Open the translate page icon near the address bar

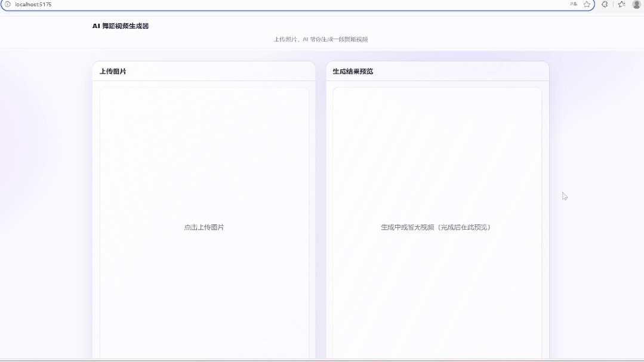click(x=572, y=4)
